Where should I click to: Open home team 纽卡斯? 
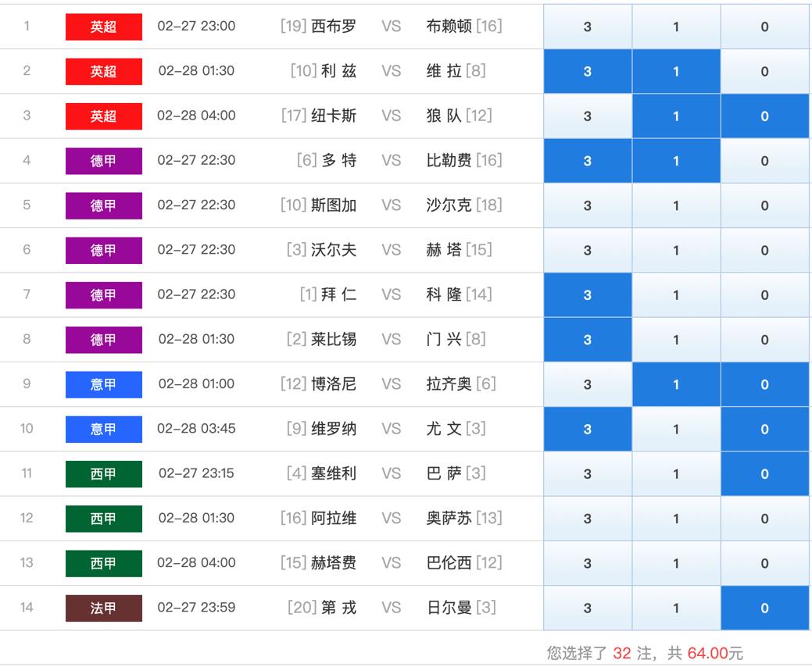(334, 116)
